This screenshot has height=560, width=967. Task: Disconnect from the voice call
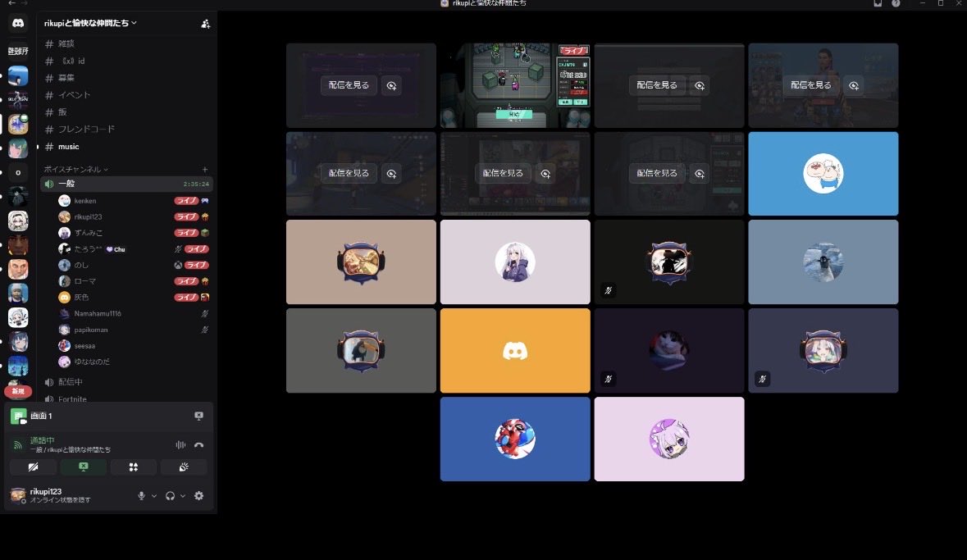[198, 444]
